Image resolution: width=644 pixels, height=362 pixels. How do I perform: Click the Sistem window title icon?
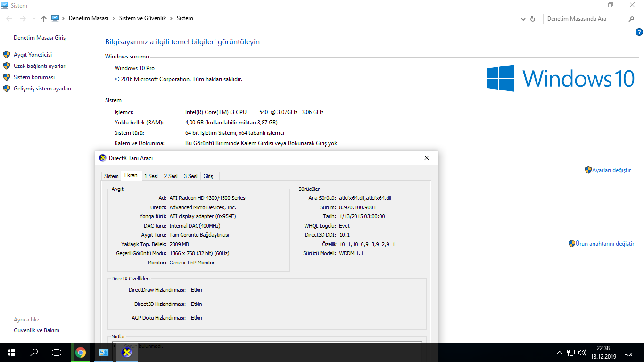5,5
